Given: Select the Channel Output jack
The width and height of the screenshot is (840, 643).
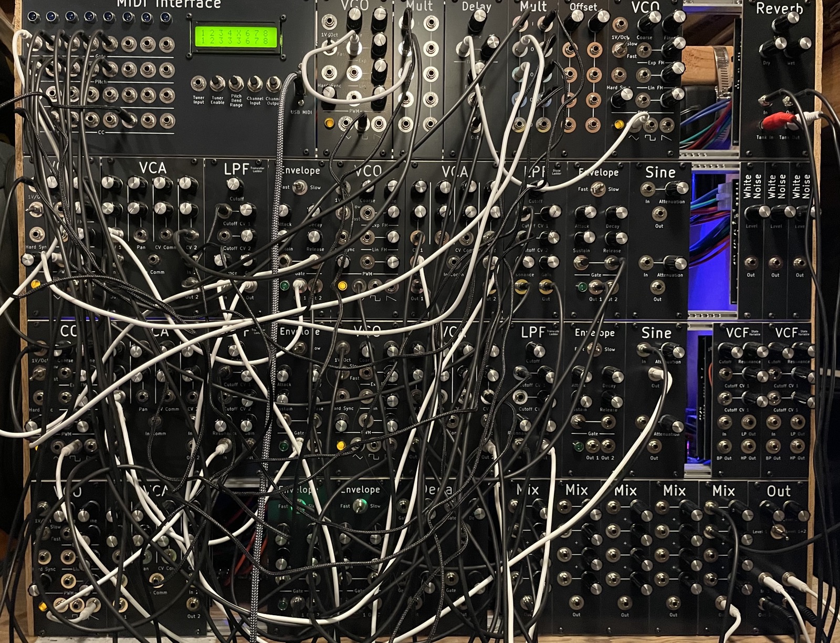Looking at the screenshot, I should click(x=274, y=84).
